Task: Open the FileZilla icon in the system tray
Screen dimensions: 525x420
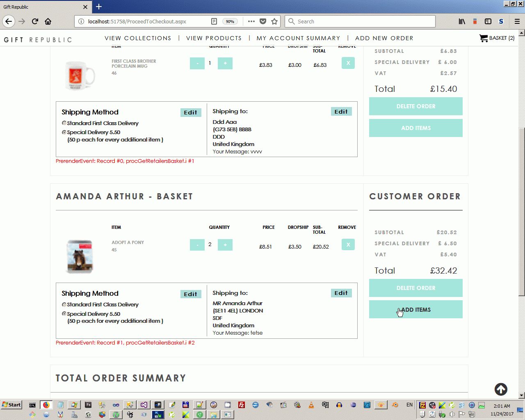Action: pyautogui.click(x=422, y=405)
